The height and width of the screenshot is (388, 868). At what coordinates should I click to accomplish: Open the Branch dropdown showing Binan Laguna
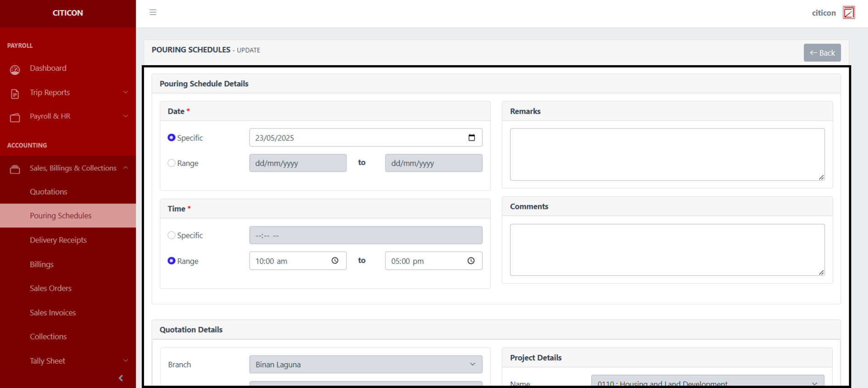(x=365, y=365)
